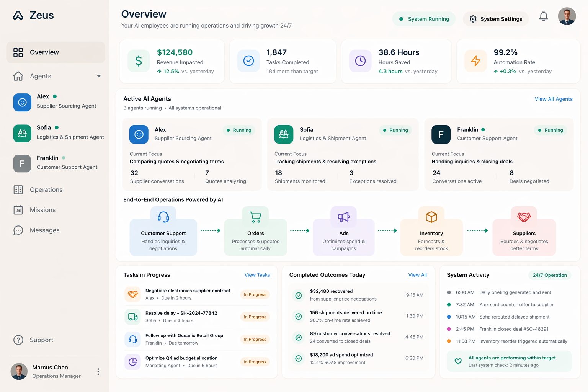The width and height of the screenshot is (588, 392).
Task: Open the Suppliers handshake icon
Action: pyautogui.click(x=524, y=217)
